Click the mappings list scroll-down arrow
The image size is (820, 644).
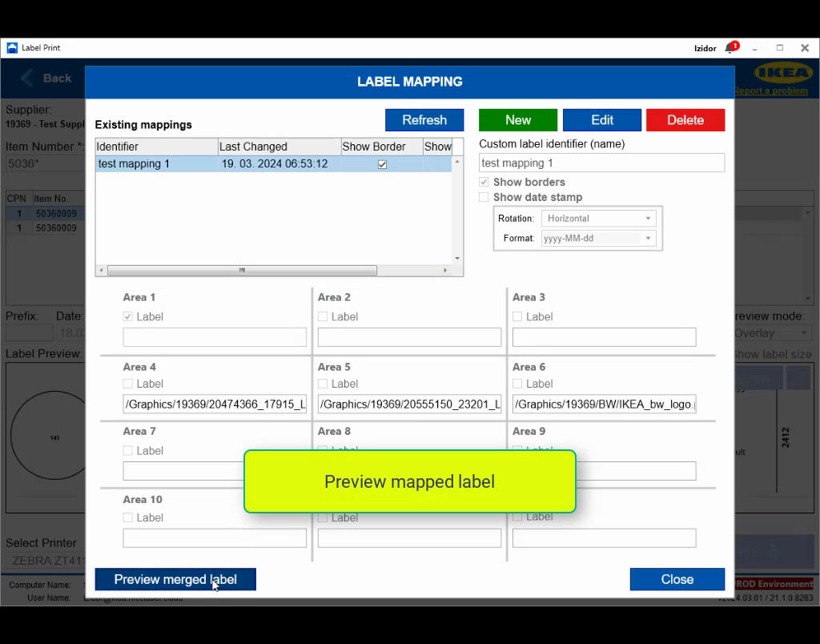pyautogui.click(x=457, y=259)
